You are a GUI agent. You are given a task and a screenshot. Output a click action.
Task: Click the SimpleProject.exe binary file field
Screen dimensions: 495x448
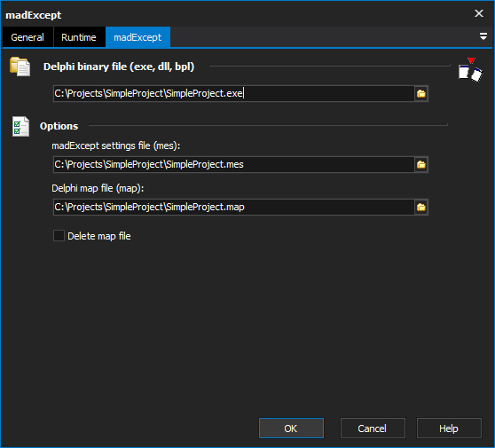click(233, 93)
